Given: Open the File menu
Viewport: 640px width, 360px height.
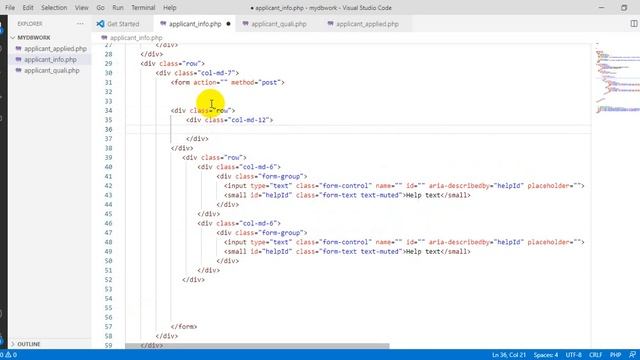Looking at the screenshot, I should click(10, 8).
